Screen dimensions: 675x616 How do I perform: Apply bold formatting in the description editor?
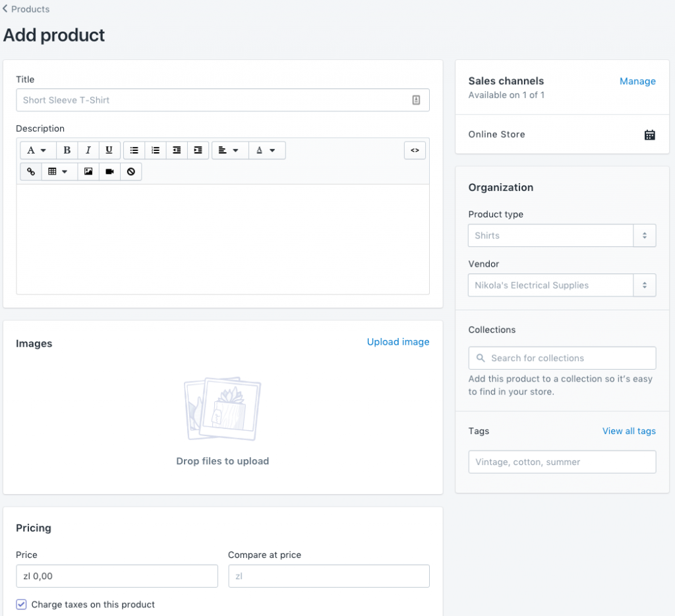[67, 150]
